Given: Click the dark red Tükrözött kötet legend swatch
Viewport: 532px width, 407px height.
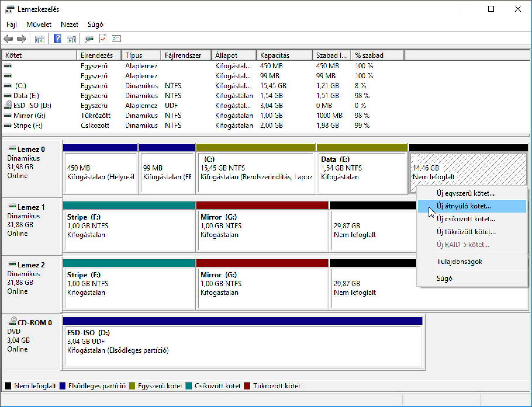Looking at the screenshot, I should tap(247, 386).
